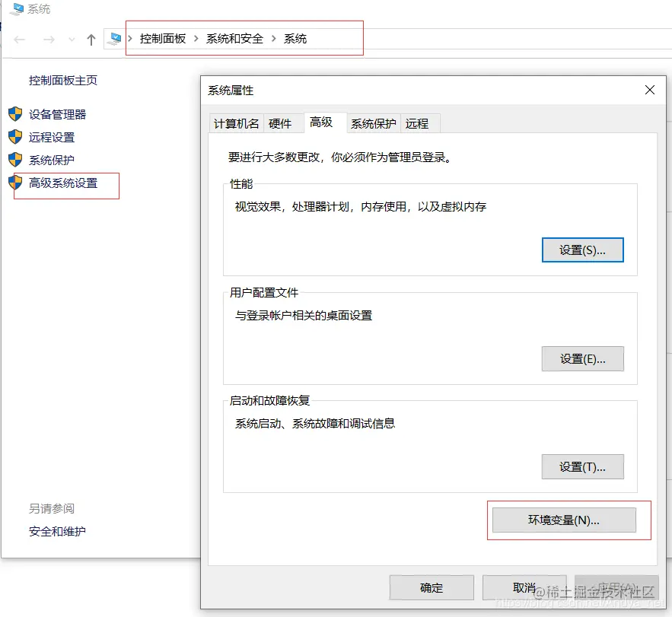Viewport: 672px width, 617px height.
Task: Switch to the 计算机名 tab
Action: pyautogui.click(x=236, y=122)
